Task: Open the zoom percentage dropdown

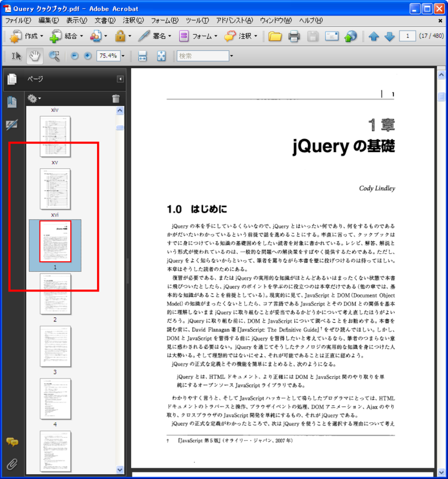Action: (x=123, y=56)
